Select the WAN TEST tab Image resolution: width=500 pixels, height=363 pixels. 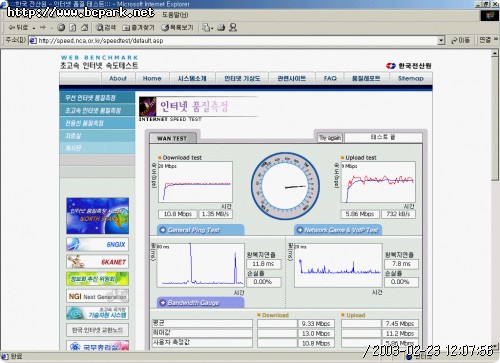pyautogui.click(x=172, y=138)
